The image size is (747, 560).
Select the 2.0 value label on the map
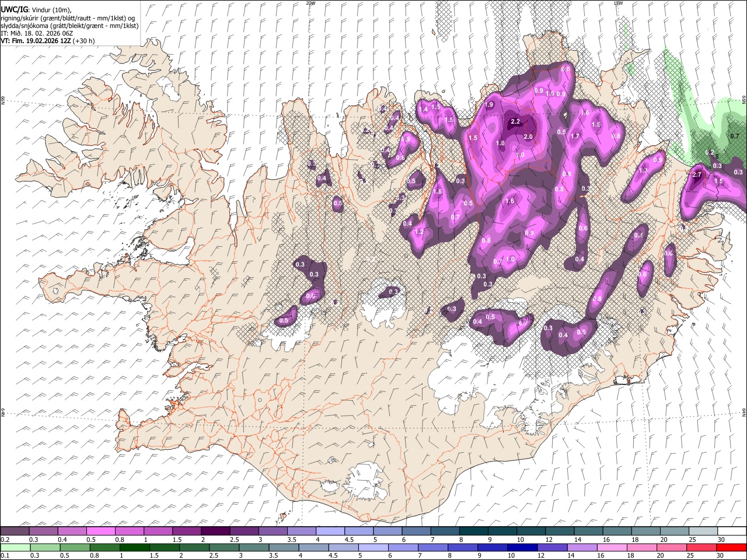tap(528, 136)
